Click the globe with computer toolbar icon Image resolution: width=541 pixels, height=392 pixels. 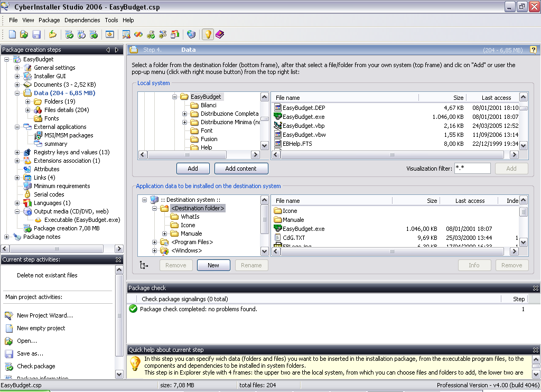pyautogui.click(x=191, y=34)
